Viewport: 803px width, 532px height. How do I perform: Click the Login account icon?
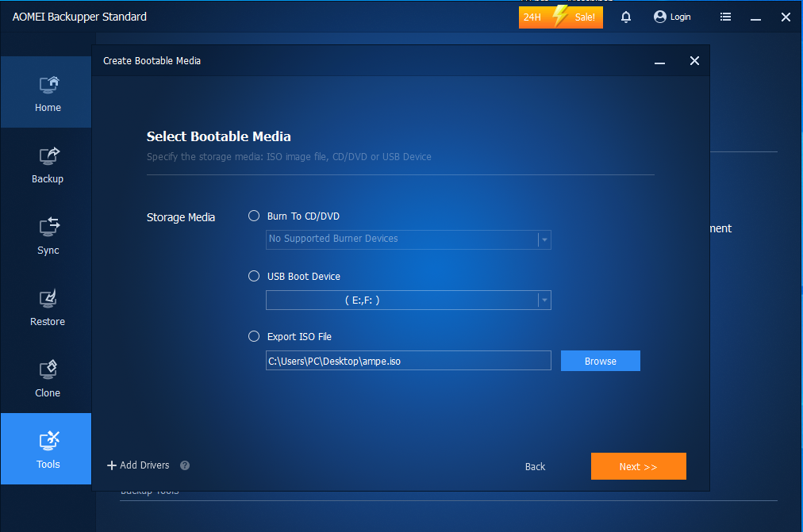coord(660,17)
